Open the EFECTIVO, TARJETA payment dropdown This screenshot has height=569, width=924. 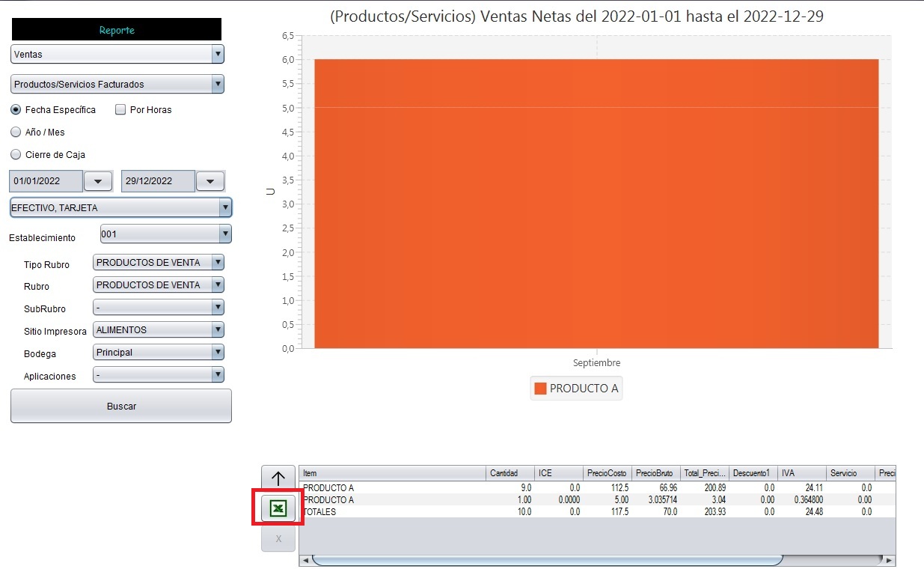coord(120,207)
